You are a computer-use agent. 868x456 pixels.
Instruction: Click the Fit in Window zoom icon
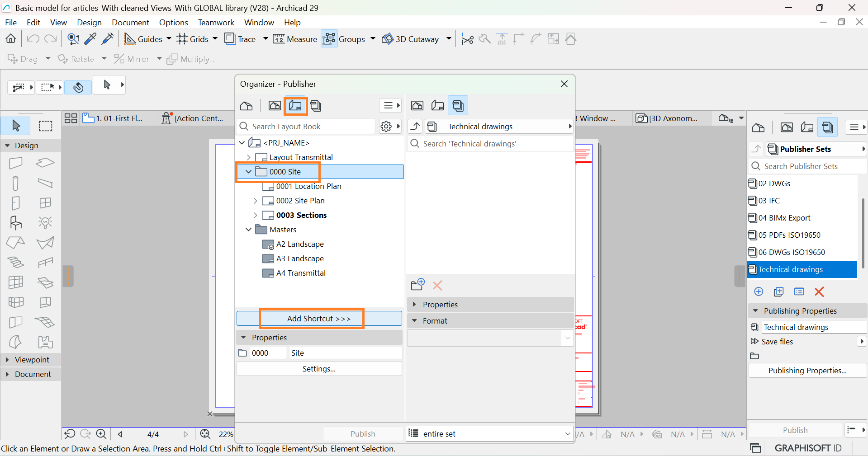(x=205, y=434)
